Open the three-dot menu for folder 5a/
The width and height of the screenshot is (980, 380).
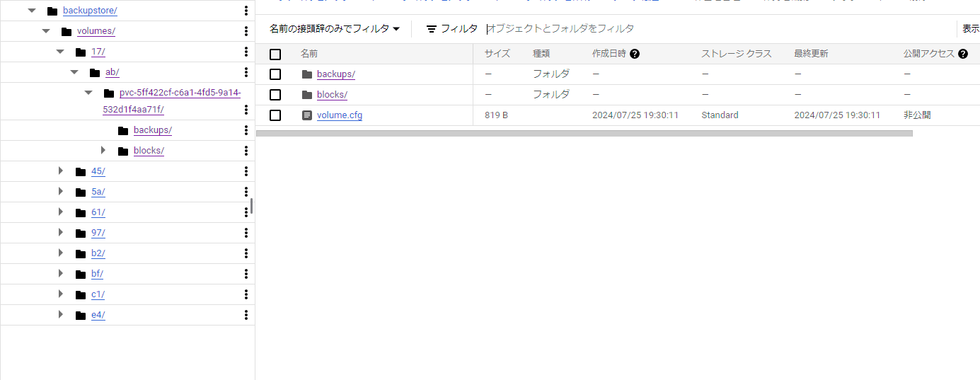(x=246, y=192)
